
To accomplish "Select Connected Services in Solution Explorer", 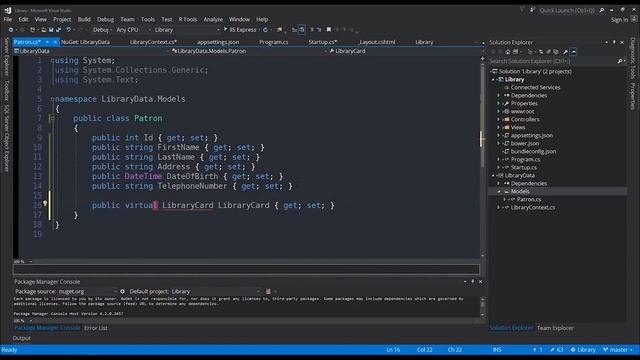I will (535, 87).
